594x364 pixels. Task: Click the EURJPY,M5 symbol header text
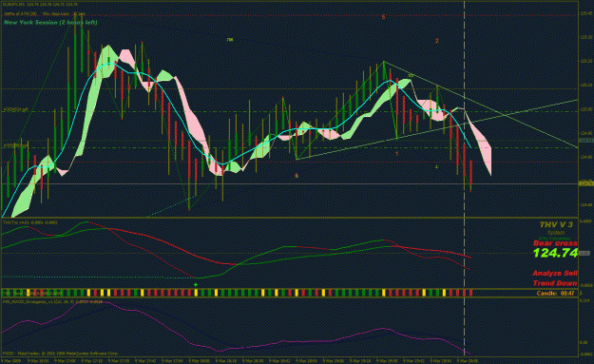40,5
